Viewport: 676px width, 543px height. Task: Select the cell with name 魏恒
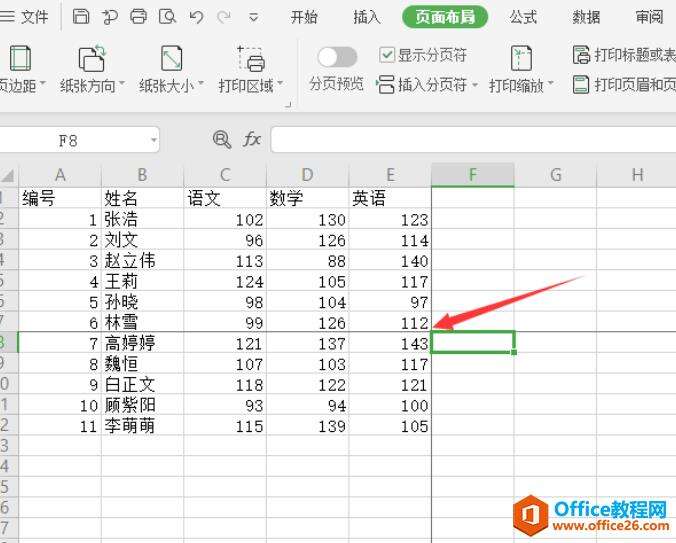click(142, 364)
